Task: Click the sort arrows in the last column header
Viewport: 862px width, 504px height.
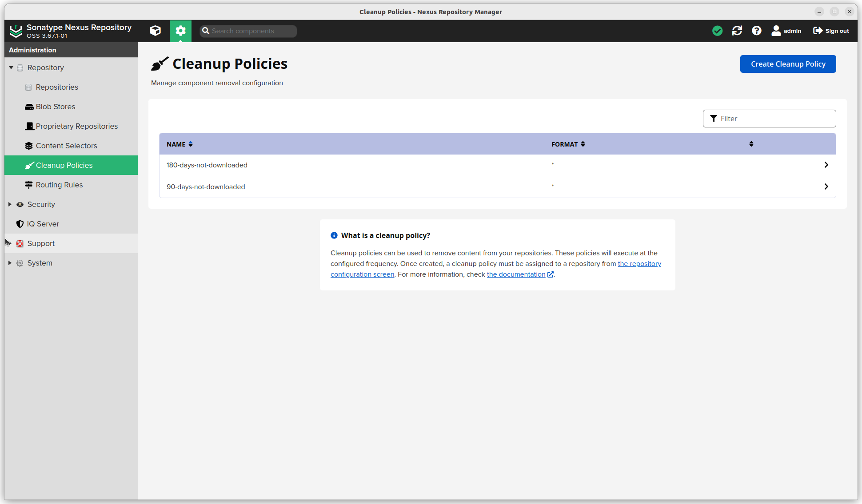Action: (x=751, y=144)
